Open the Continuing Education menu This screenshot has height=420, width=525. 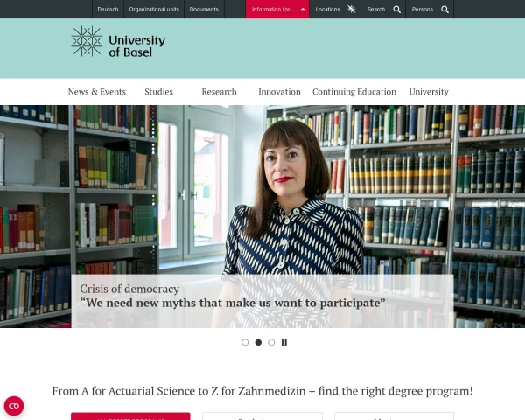(354, 92)
